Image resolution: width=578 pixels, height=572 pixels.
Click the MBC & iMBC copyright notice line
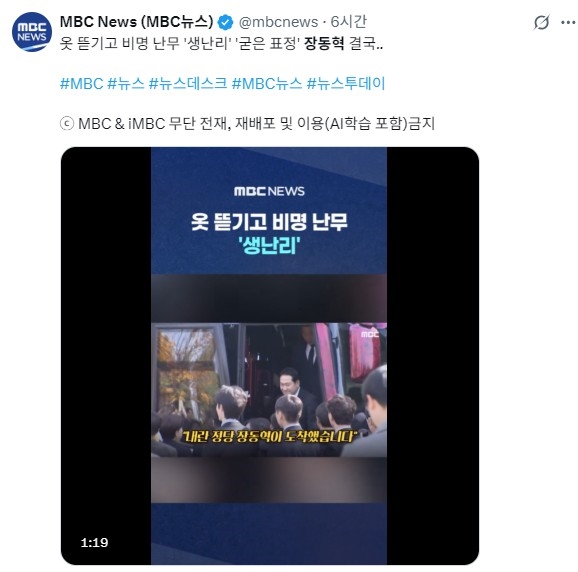coord(247,123)
